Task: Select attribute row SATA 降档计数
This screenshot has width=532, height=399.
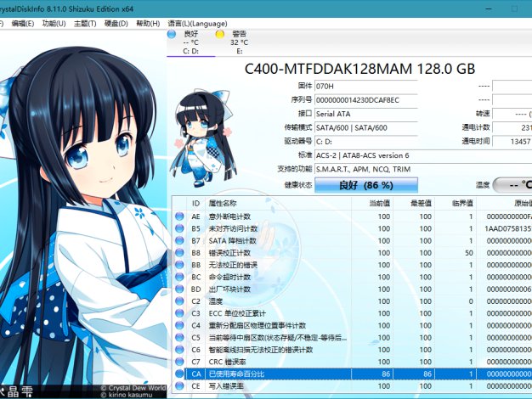Action: click(x=352, y=241)
